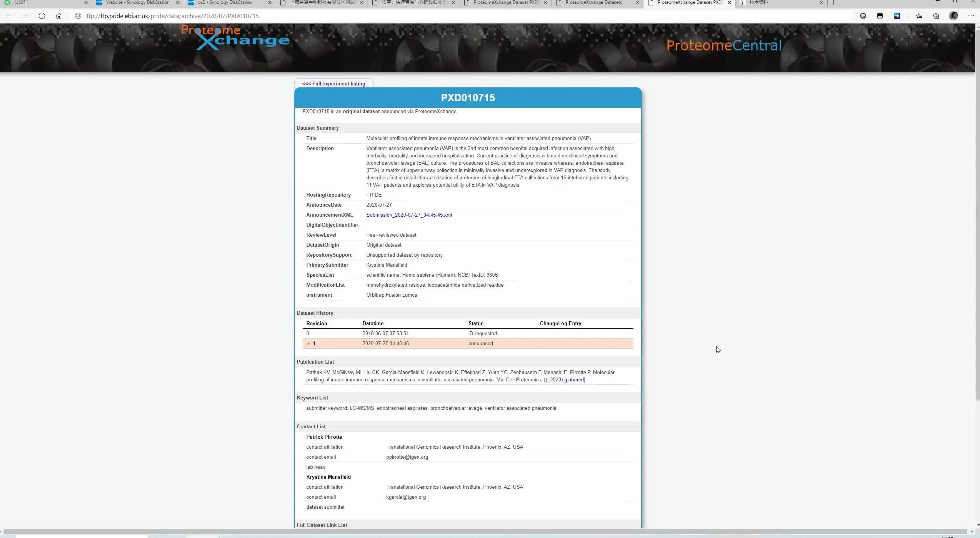Close the 技术资料 tab
The width and height of the screenshot is (980, 538).
(821, 3)
